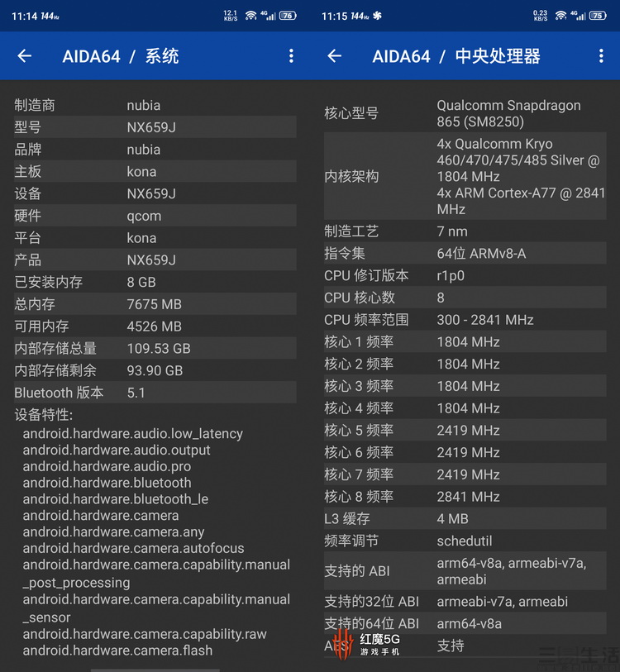Tap 12.1 KB/S network speed indicator

tap(231, 16)
